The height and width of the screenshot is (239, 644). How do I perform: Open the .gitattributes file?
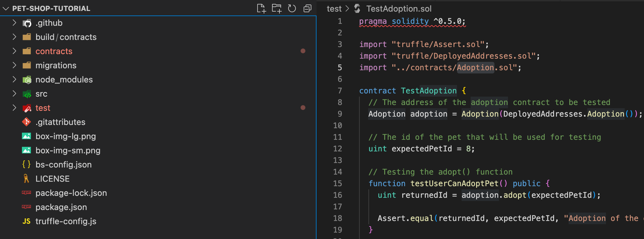[x=60, y=122]
